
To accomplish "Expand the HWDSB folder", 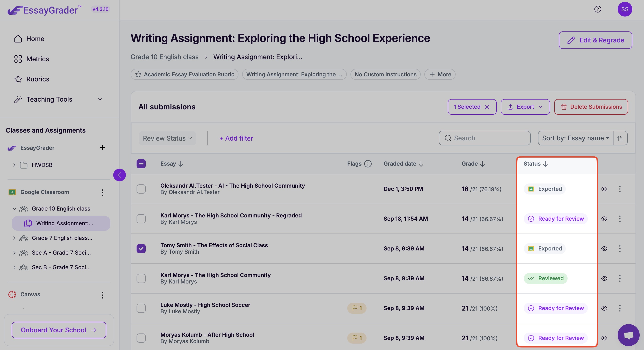I will click(14, 165).
